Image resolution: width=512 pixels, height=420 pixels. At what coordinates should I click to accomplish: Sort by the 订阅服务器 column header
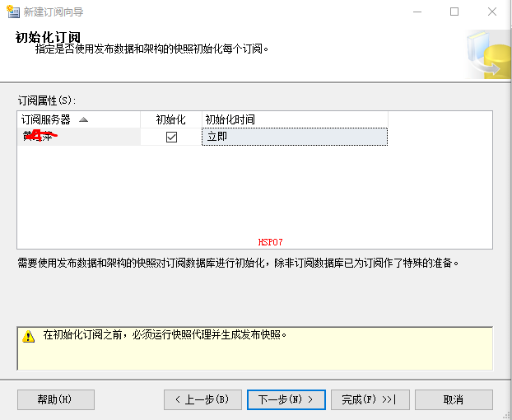(79, 119)
